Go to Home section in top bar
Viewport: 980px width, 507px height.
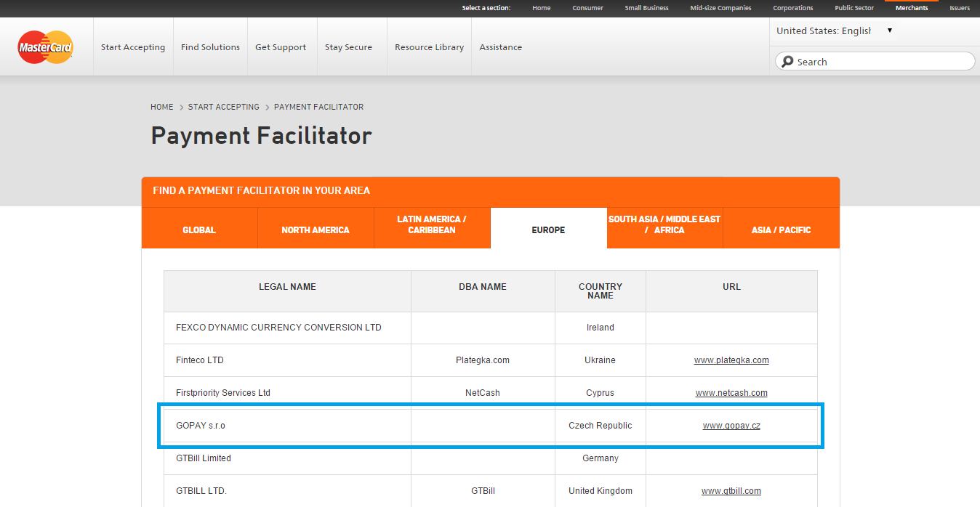point(542,8)
